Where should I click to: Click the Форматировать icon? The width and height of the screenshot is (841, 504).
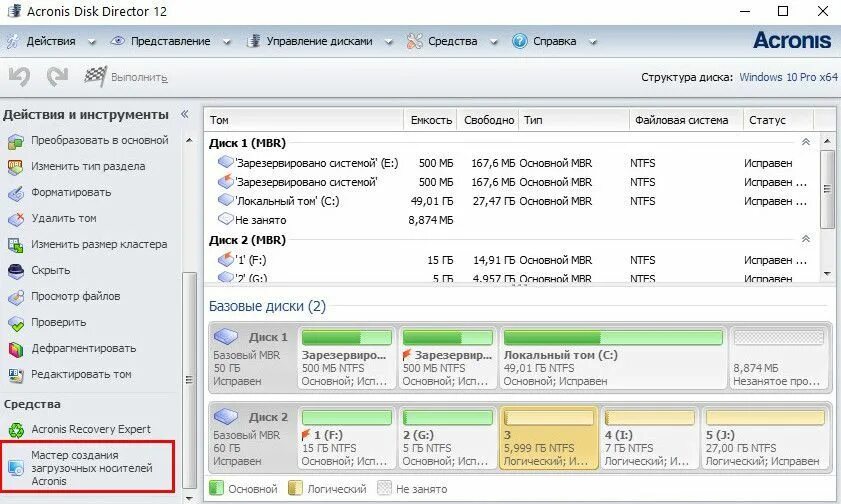pyautogui.click(x=16, y=193)
